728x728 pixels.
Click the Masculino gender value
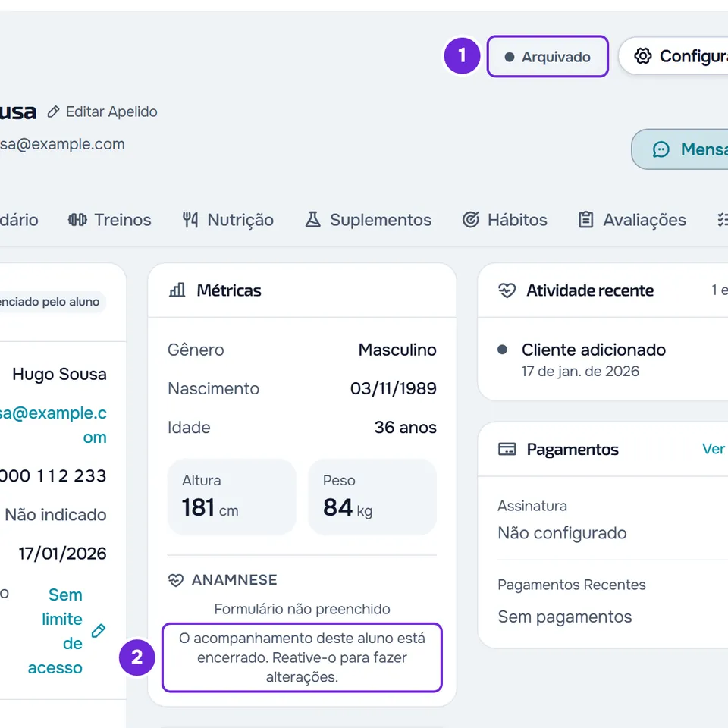point(397,350)
